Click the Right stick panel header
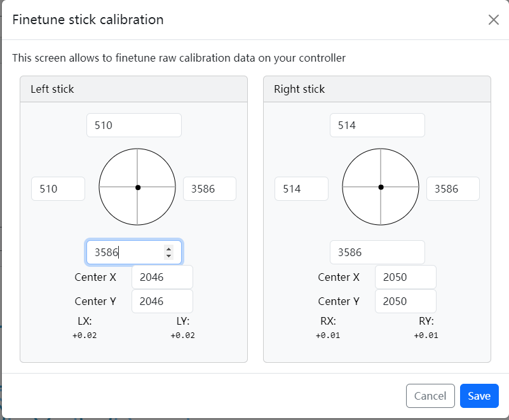This screenshot has width=509, height=420. 377,89
